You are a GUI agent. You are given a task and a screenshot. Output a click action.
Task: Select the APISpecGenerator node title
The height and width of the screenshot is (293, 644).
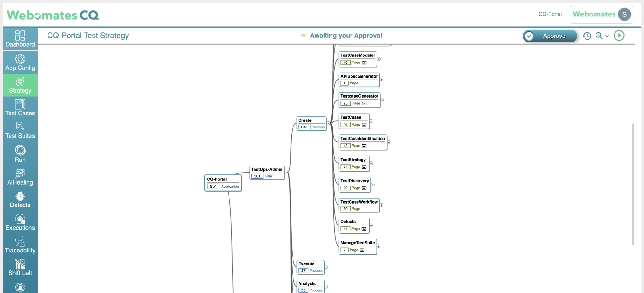pos(359,76)
